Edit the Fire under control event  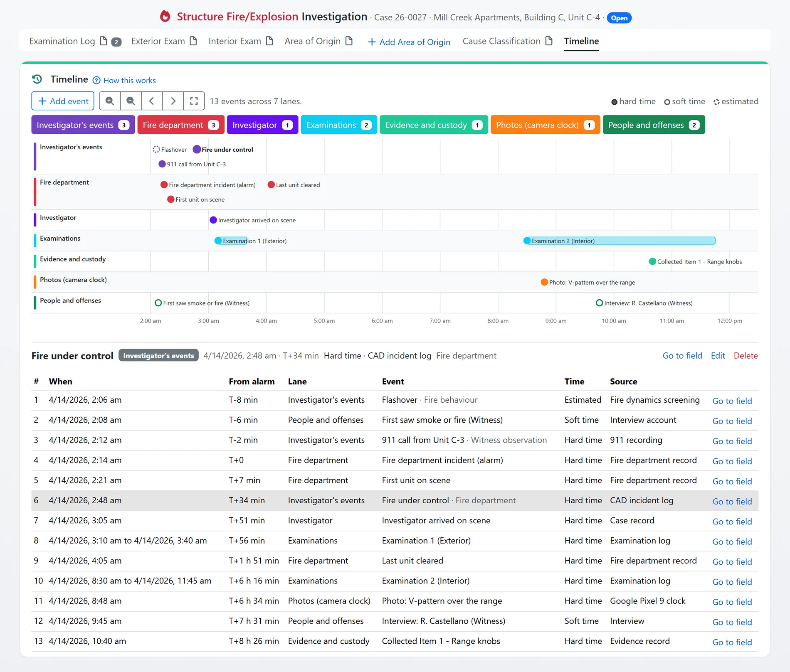point(718,356)
